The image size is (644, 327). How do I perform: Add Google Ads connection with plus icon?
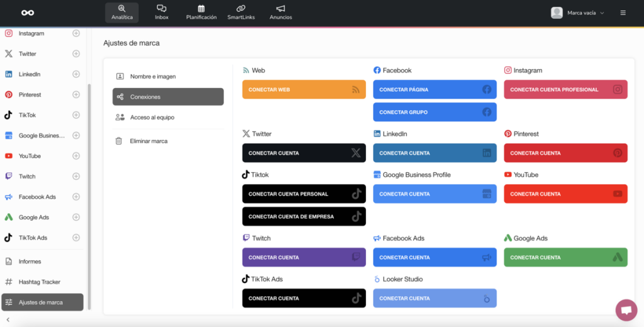pyautogui.click(x=76, y=218)
